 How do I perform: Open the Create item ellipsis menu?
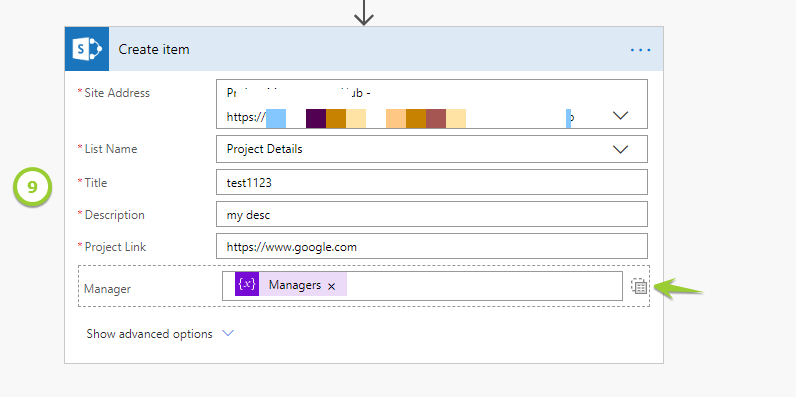point(640,50)
